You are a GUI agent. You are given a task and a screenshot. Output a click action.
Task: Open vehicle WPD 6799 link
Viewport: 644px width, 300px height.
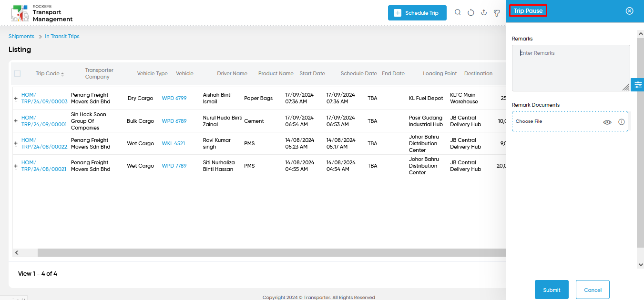174,98
